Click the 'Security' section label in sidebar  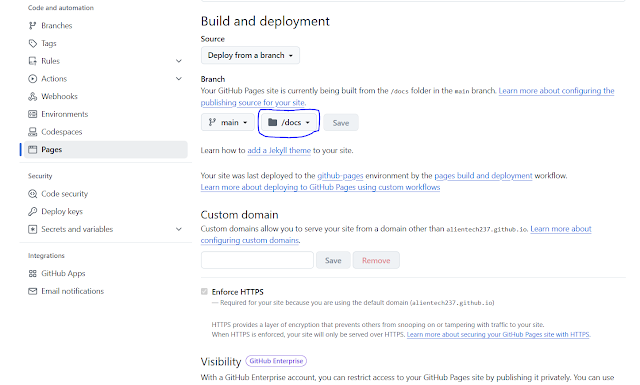(40, 176)
